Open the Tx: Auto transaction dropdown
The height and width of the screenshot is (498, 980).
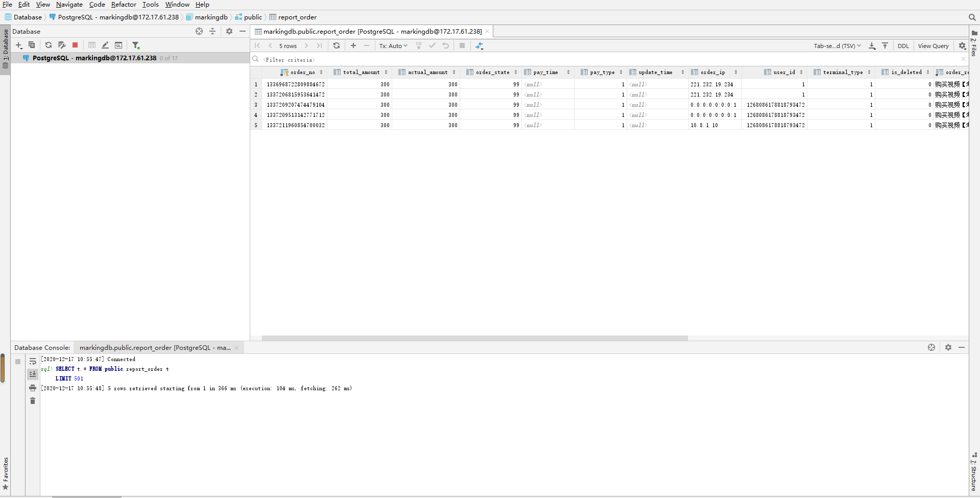coord(393,45)
